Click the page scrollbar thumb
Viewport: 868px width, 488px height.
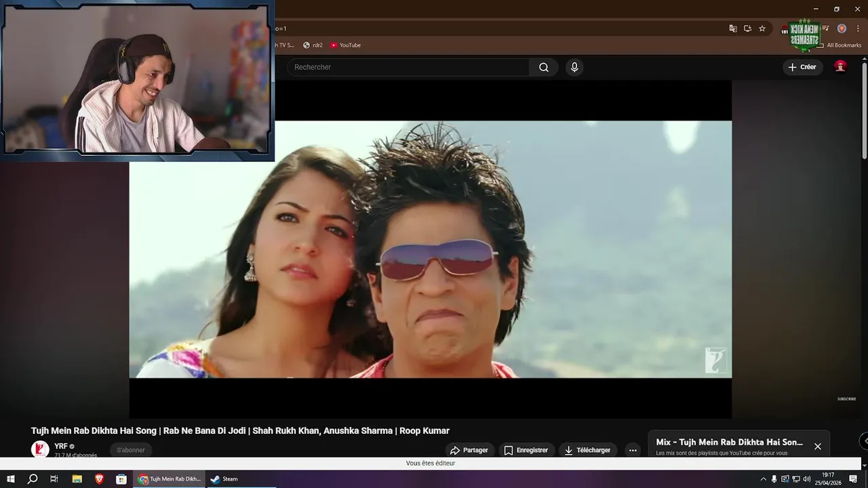coord(864,112)
